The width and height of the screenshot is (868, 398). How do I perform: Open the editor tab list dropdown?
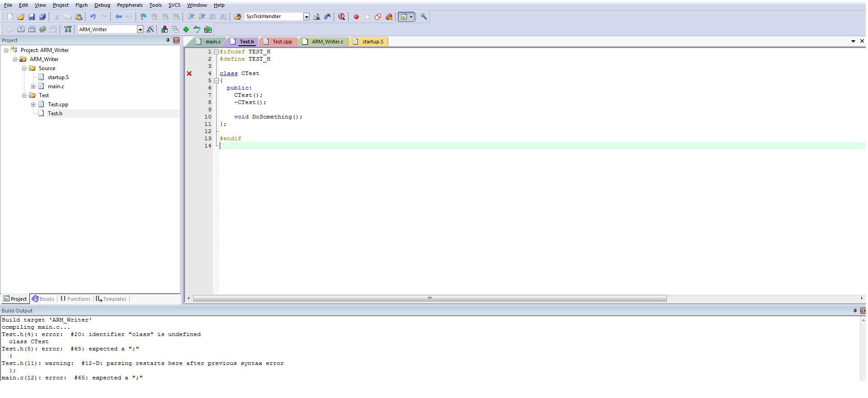[x=853, y=41]
